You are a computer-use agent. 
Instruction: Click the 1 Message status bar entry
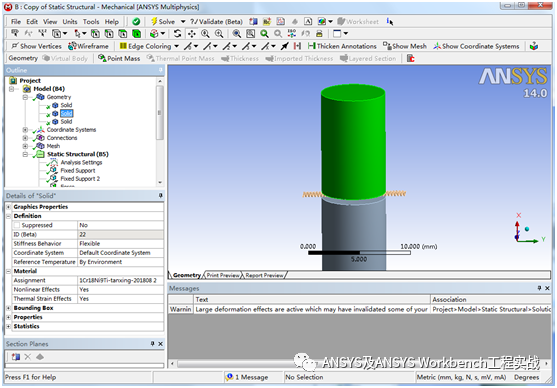[x=248, y=377]
